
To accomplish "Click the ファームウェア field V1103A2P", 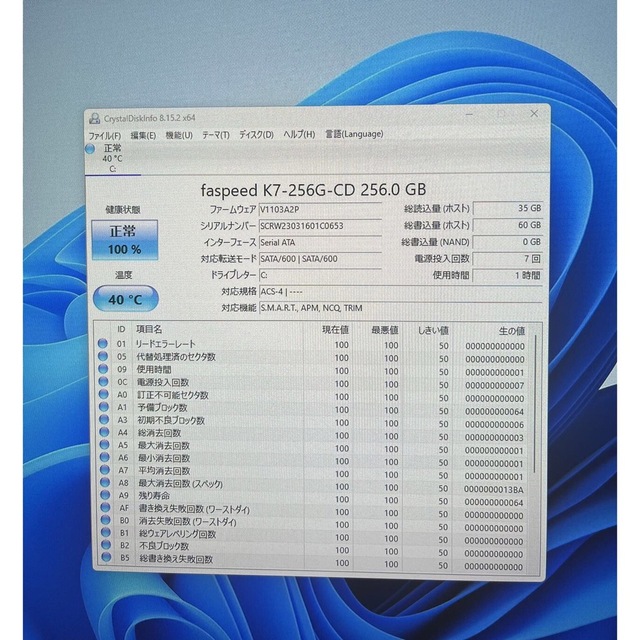I will pyautogui.click(x=320, y=209).
